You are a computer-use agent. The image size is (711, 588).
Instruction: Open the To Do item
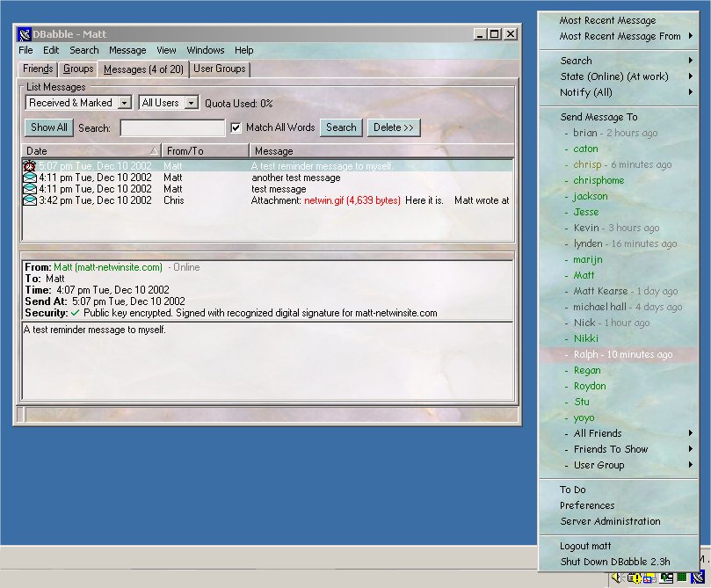tap(620, 490)
